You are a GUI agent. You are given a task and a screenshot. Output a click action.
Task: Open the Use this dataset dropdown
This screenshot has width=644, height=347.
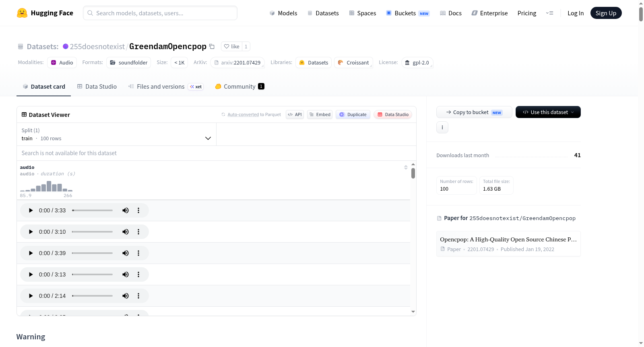pos(548,112)
